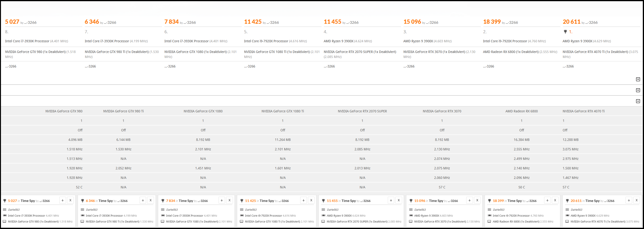Click CPU icon on the 18 399 card
The height and width of the screenshot is (229, 644).
tap(489, 215)
